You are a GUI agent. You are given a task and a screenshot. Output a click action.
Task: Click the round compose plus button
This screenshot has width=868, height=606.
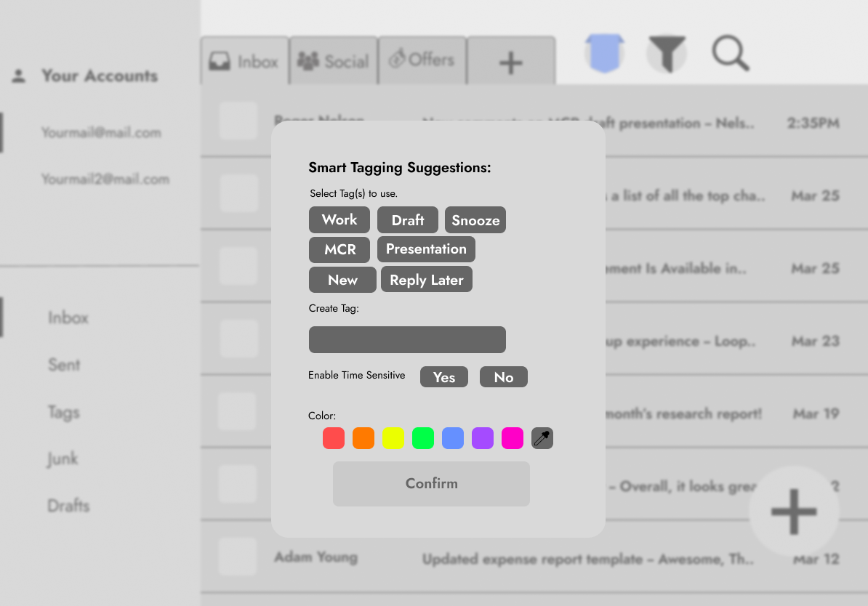click(794, 512)
